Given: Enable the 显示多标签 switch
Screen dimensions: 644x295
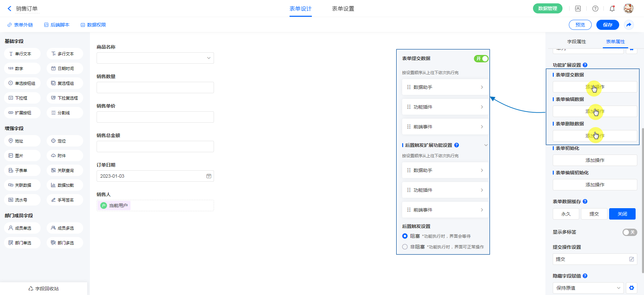Looking at the screenshot, I should [x=630, y=232].
